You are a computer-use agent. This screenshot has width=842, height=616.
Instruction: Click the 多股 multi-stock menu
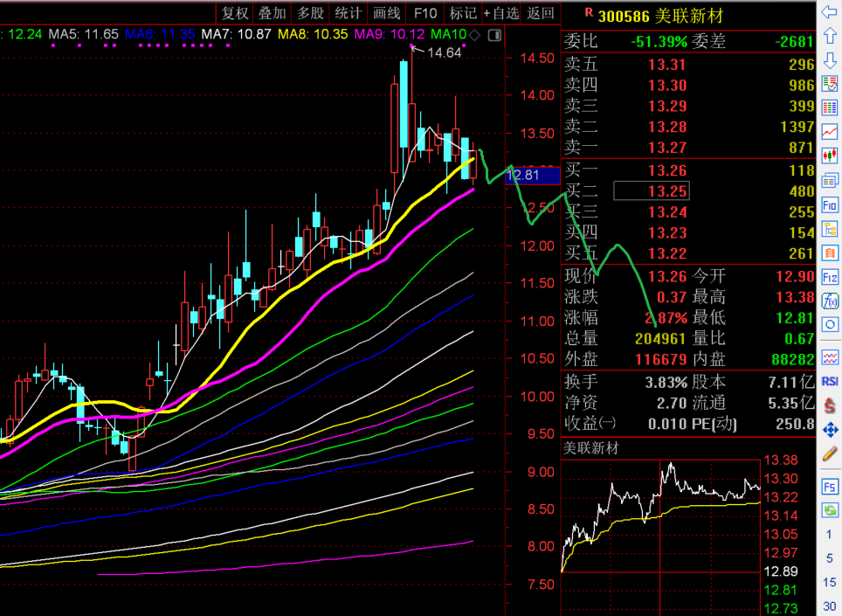click(x=310, y=12)
